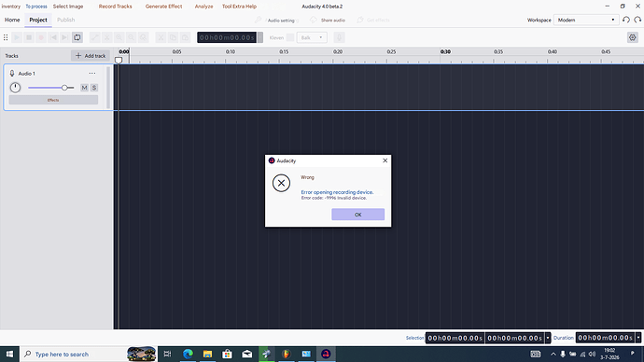The width and height of the screenshot is (644, 362).
Task: Expand the Balk snap dropdown
Action: click(x=312, y=37)
